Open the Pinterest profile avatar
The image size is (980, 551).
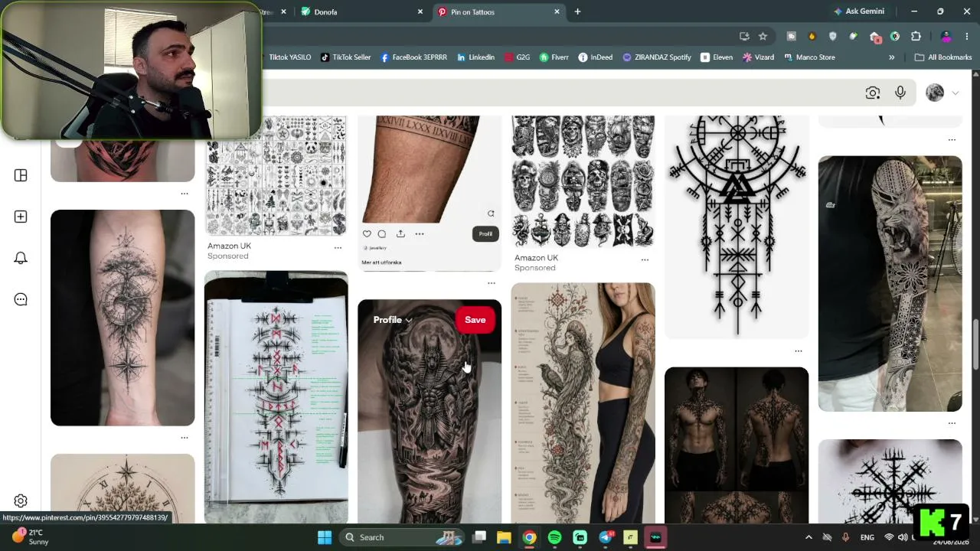click(935, 93)
